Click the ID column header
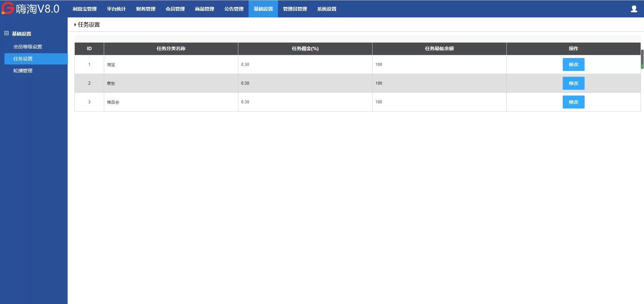This screenshot has height=304, width=644. [x=89, y=48]
